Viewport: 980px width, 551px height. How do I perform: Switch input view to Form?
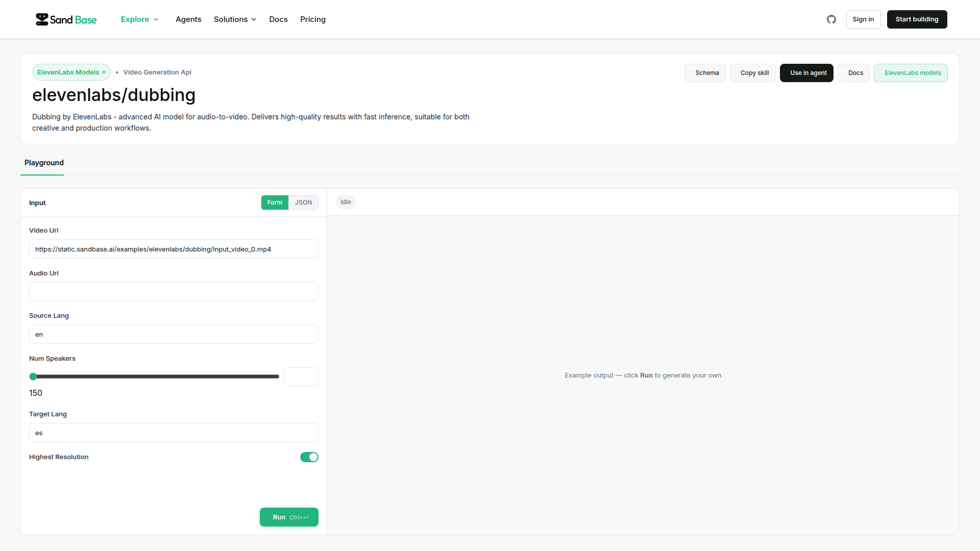point(275,203)
